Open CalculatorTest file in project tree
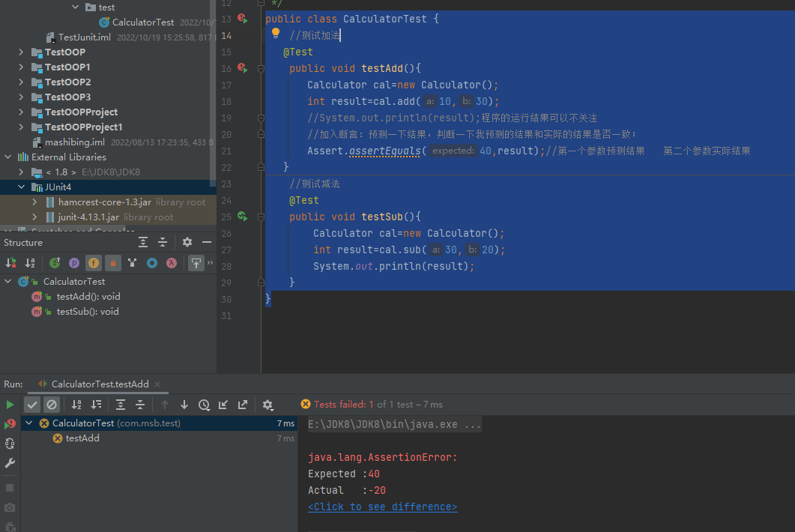 (143, 22)
